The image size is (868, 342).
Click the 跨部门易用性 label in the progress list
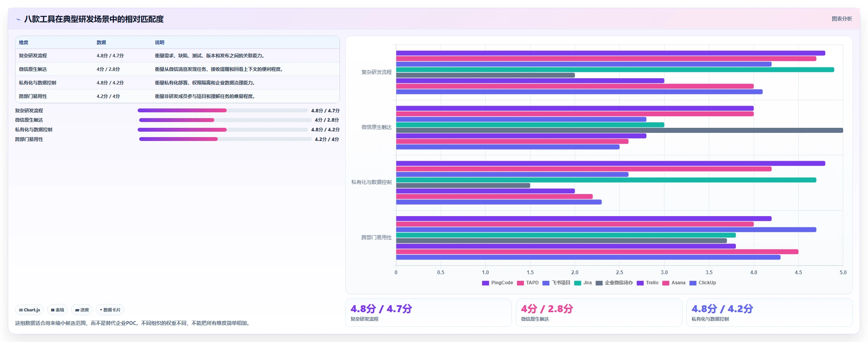[29, 139]
